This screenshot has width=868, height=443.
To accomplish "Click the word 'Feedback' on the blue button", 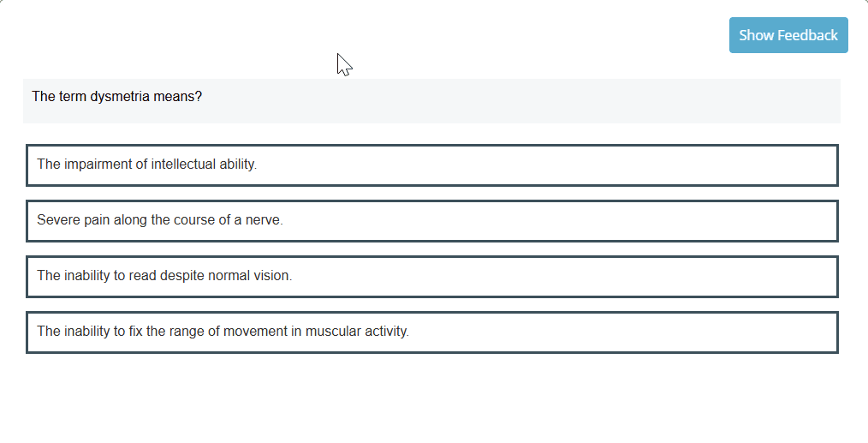I will 807,35.
